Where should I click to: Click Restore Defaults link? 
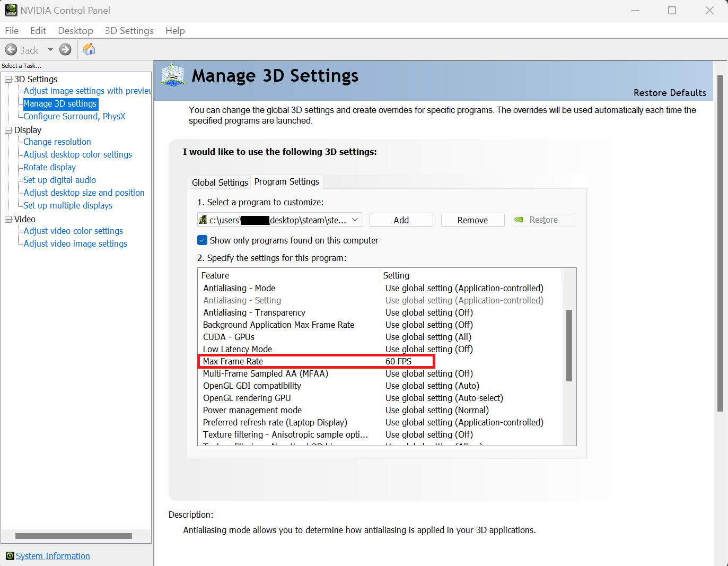(670, 93)
